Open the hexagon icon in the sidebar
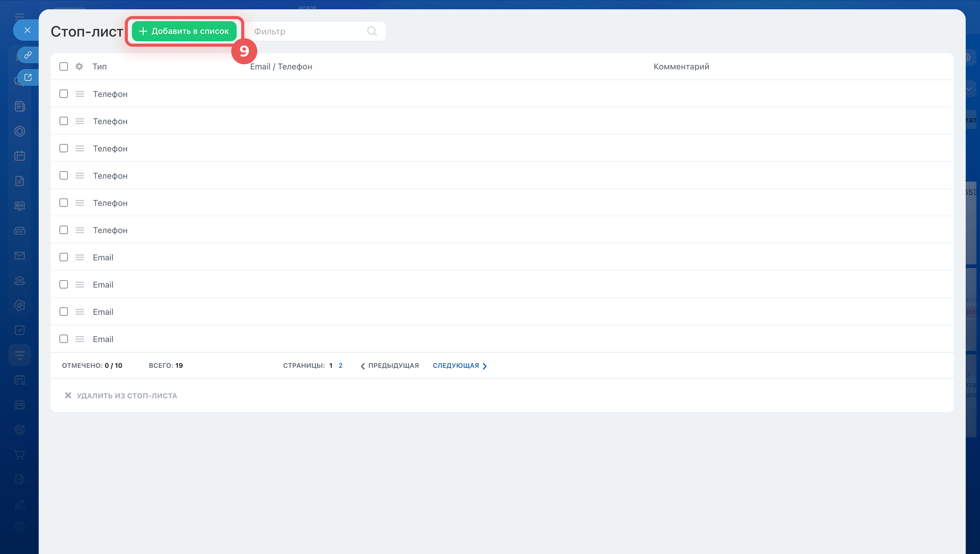Screen dimensions: 980x554 point(20,131)
